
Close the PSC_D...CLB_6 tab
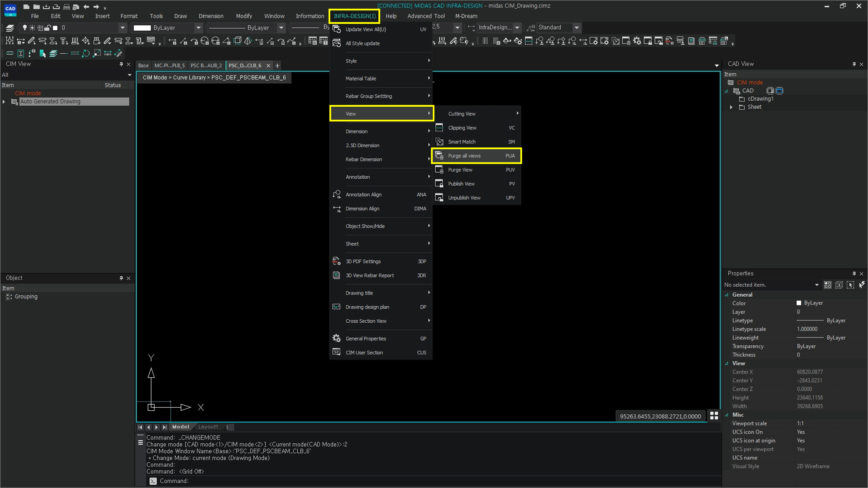click(x=268, y=66)
